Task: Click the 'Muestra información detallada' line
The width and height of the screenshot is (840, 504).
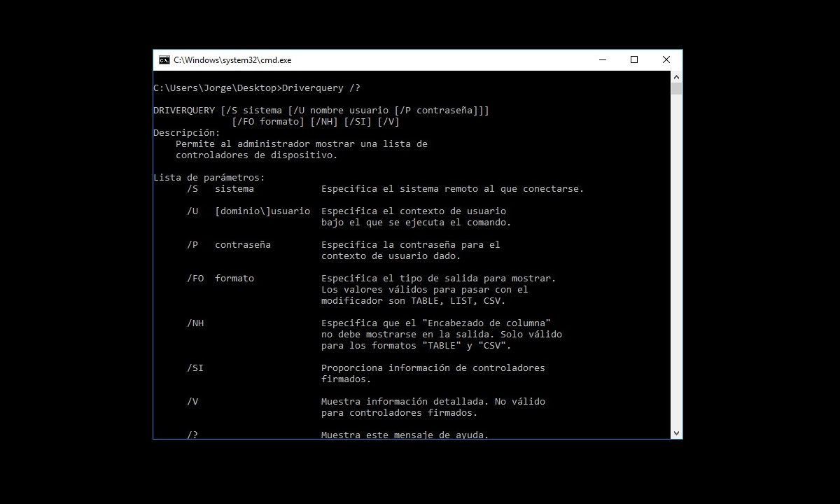Action: tap(433, 402)
